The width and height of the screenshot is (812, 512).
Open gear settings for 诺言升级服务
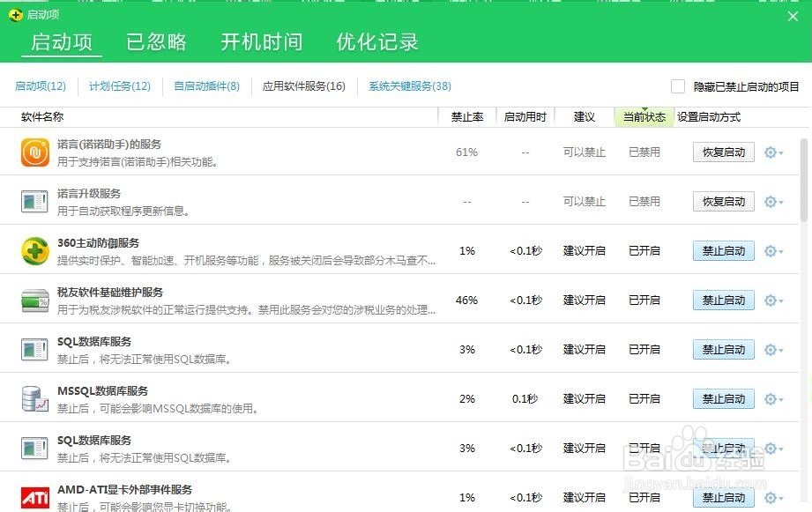(x=773, y=202)
